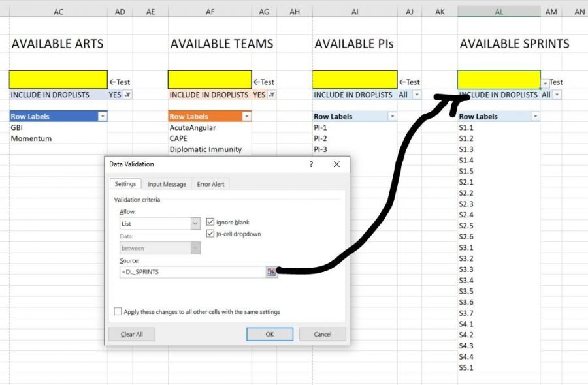The image size is (588, 385).
Task: Click the PI-2 cell
Action: click(354, 138)
